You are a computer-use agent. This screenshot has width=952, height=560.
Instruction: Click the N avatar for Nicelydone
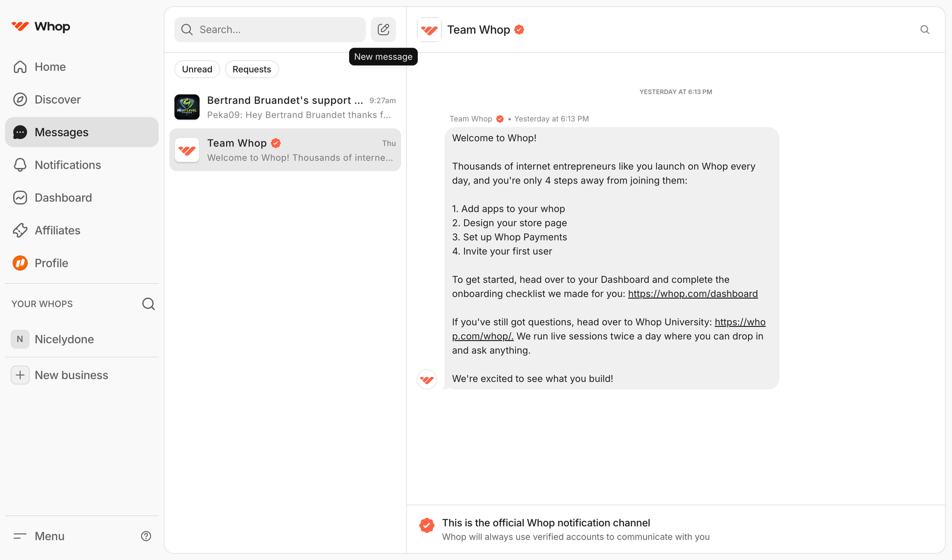coord(20,339)
